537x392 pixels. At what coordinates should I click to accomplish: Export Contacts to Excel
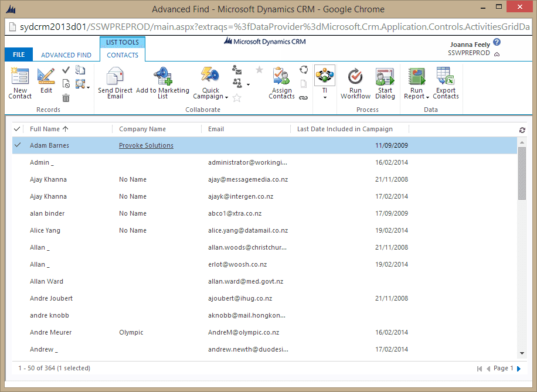[446, 77]
